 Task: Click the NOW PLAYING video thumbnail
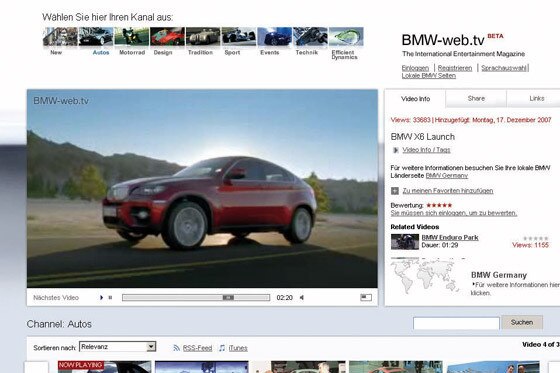tap(104, 367)
